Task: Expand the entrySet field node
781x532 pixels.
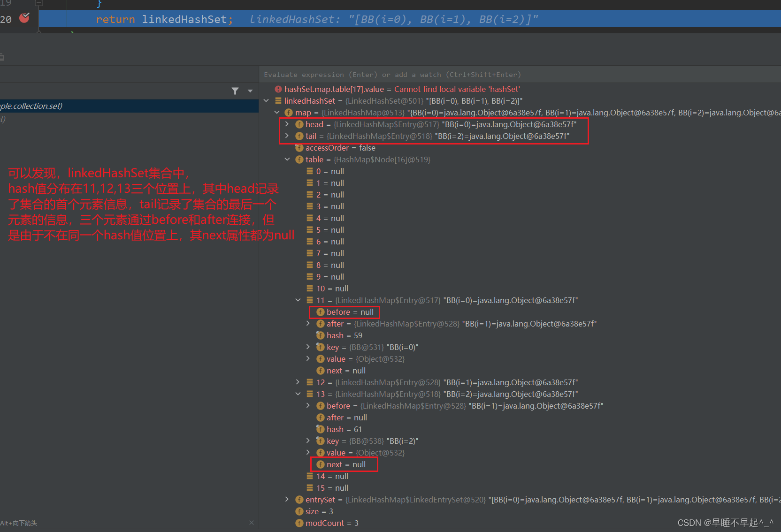Action: pos(287,500)
